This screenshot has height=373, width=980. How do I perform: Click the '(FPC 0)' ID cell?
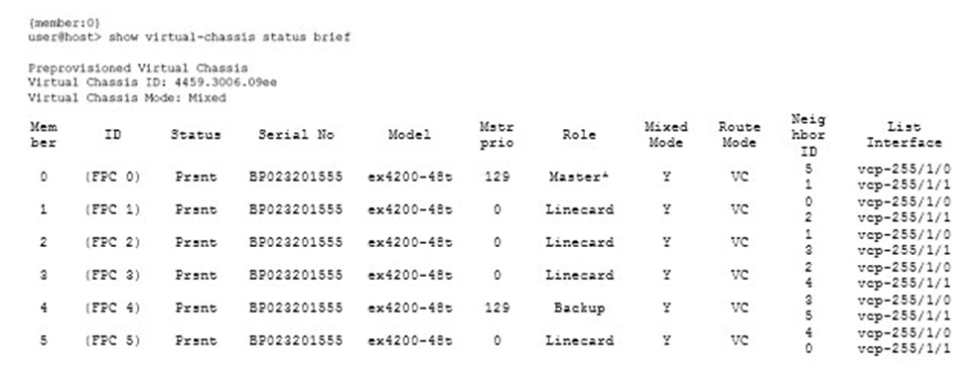point(112,177)
